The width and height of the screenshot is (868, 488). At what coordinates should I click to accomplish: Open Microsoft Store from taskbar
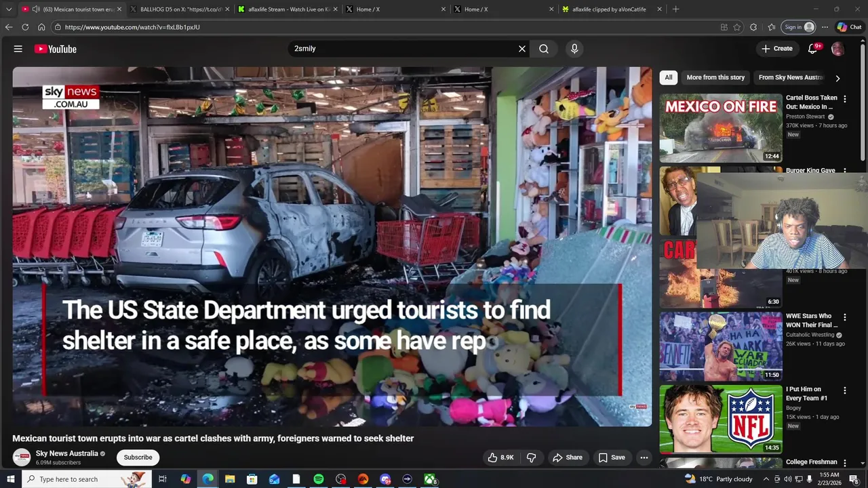(x=252, y=479)
